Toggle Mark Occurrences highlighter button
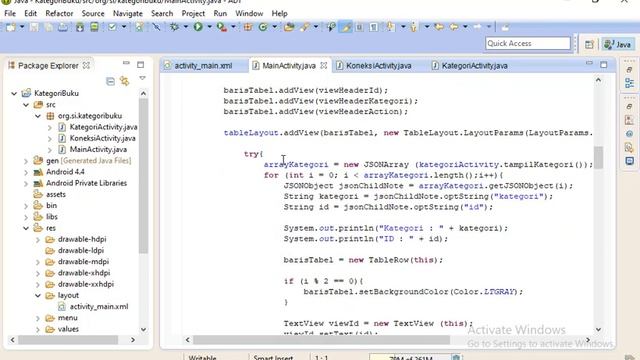Viewport: 640px width, 360px height. pyautogui.click(x=346, y=27)
